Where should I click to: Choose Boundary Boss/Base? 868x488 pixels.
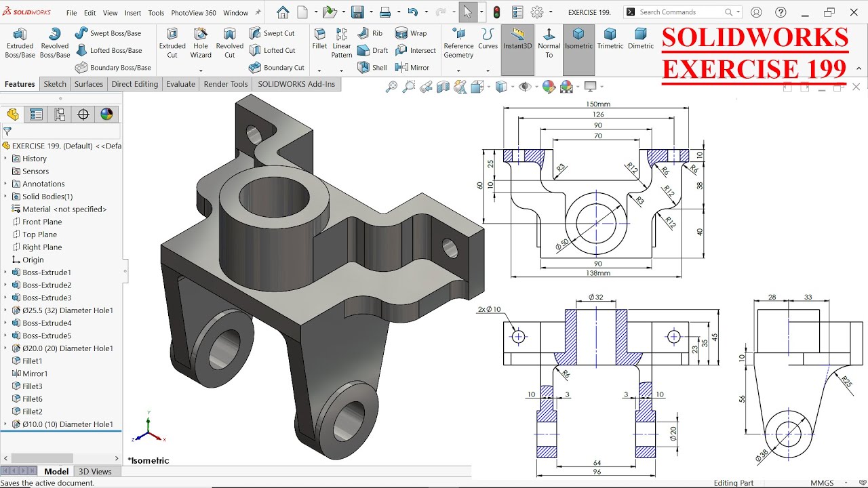[x=113, y=67]
